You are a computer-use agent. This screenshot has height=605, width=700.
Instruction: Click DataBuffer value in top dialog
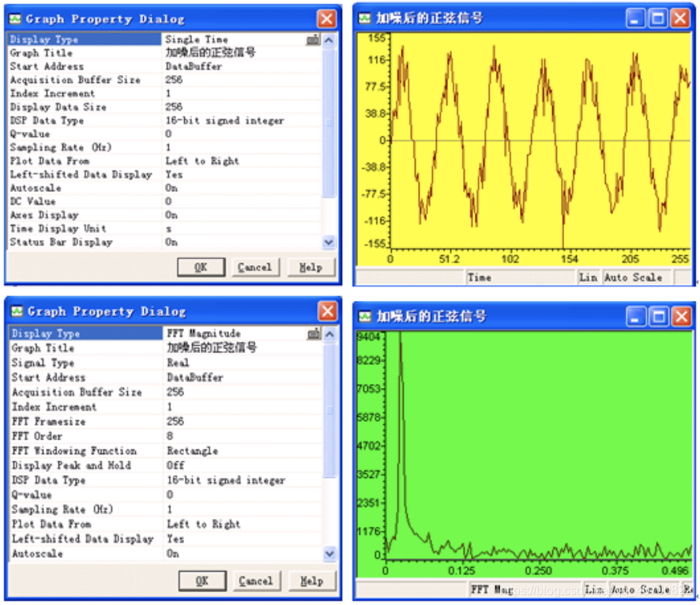(x=194, y=66)
